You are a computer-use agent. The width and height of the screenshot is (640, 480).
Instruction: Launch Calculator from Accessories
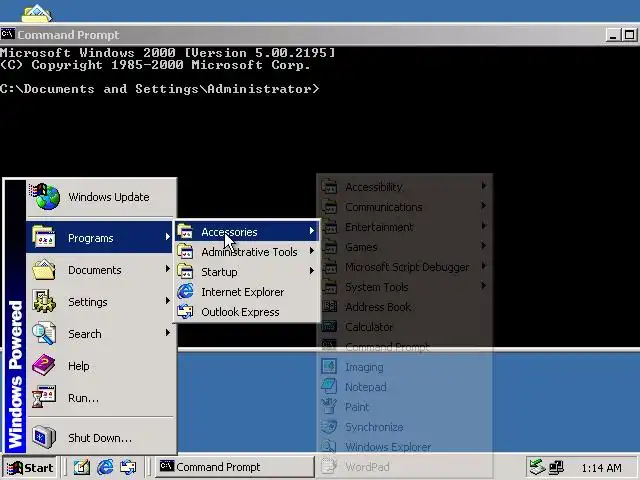pos(404,327)
